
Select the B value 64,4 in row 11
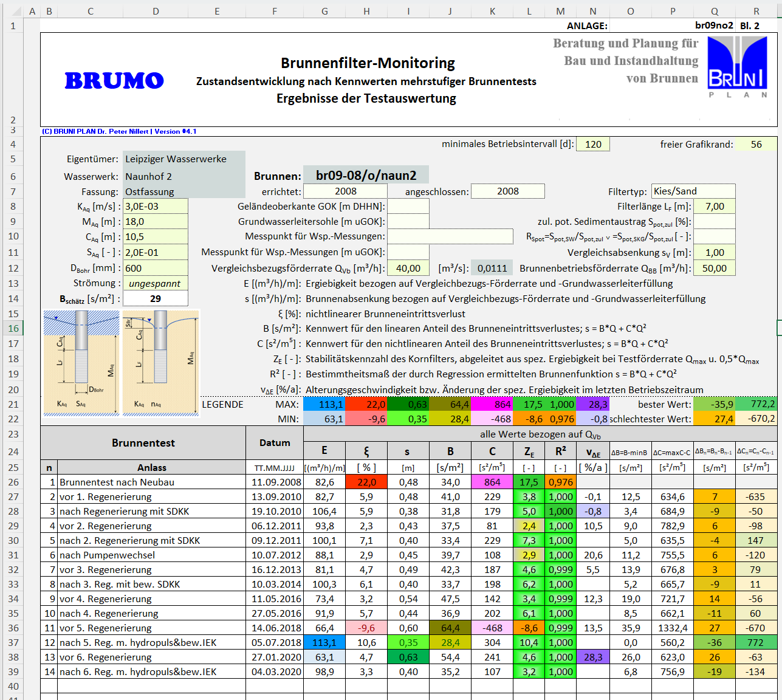point(450,628)
